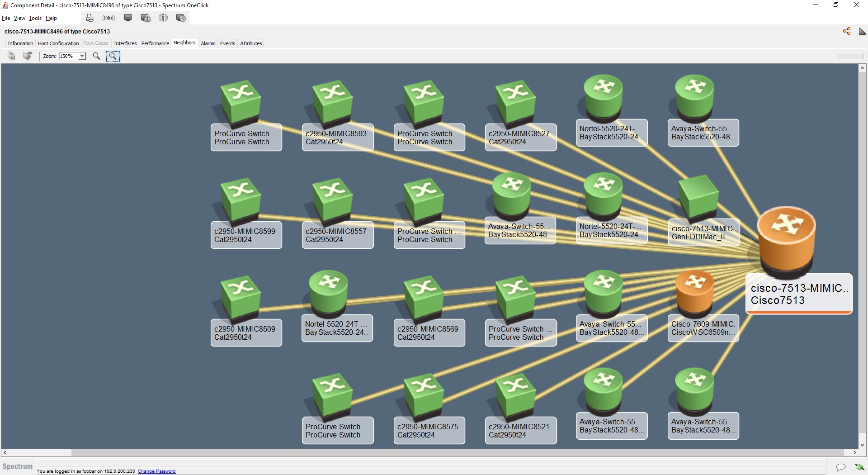Select the cisco-7513-MIMIC8496 Cisco7513 router node
Viewport: 868px width, 475px height.
pos(787,242)
